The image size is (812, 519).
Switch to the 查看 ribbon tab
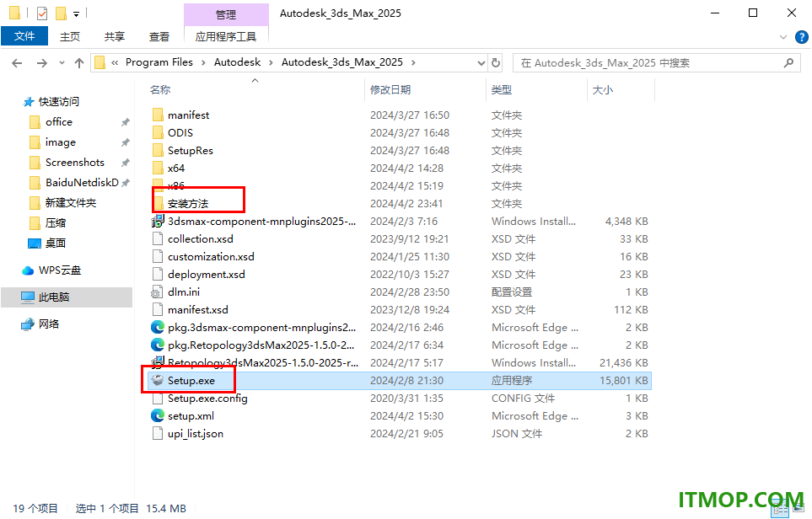(159, 36)
